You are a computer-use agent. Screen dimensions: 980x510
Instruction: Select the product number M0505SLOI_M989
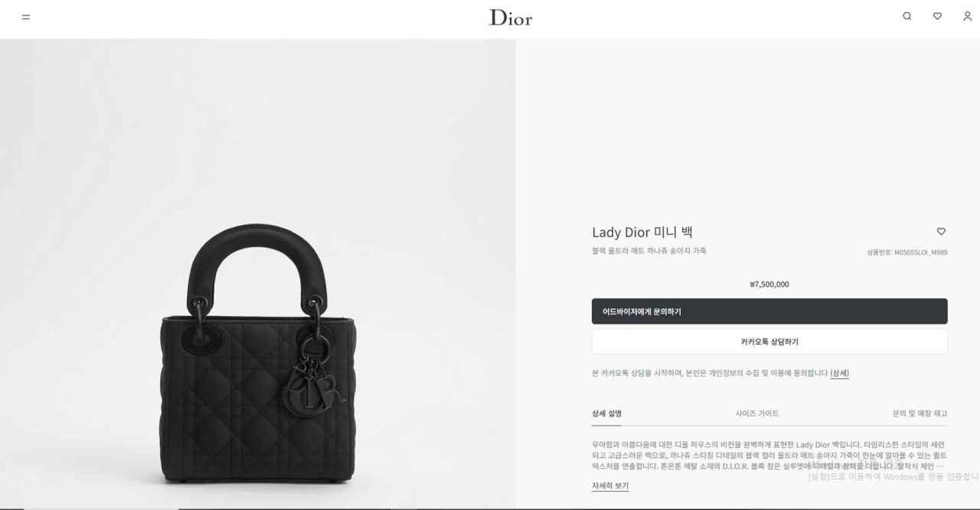coord(906,252)
